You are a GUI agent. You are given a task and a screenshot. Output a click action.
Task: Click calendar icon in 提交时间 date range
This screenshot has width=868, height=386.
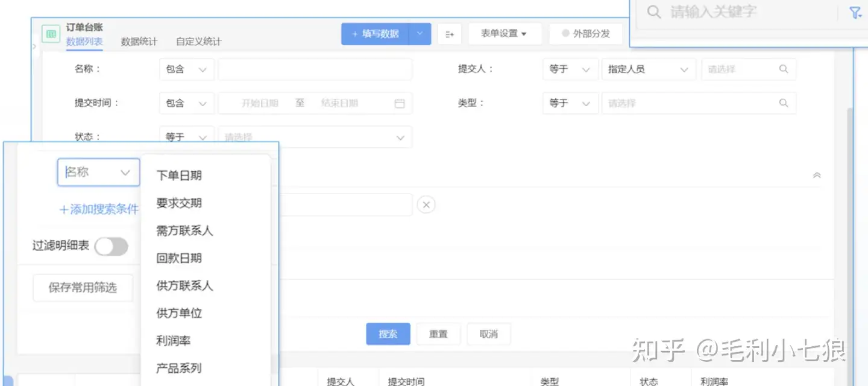coord(399,103)
